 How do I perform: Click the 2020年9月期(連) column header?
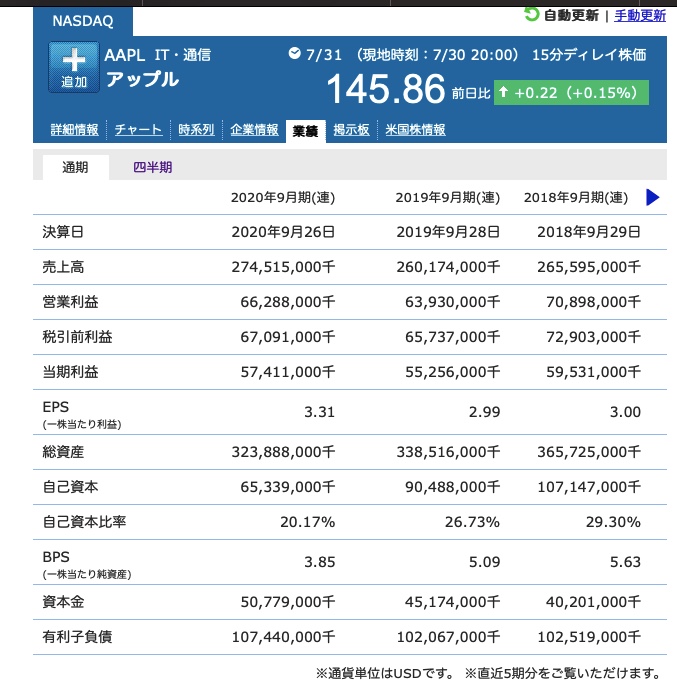283,197
